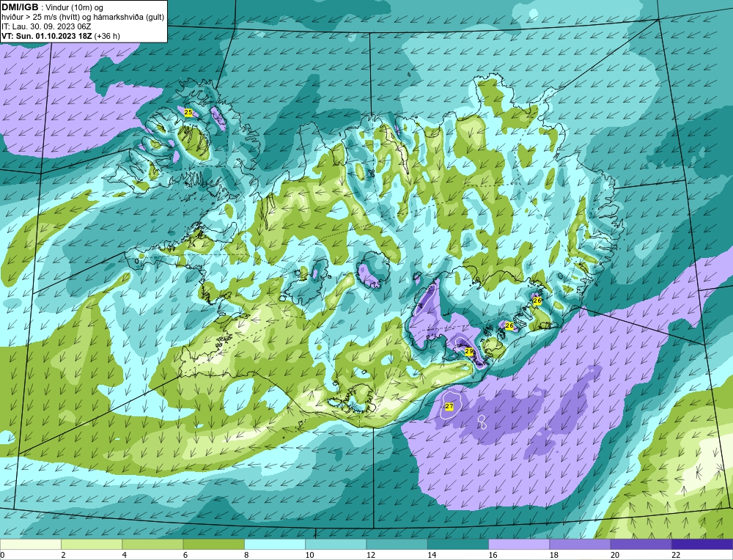Click the legend scale value '6'
733x560 pixels.
click(185, 555)
